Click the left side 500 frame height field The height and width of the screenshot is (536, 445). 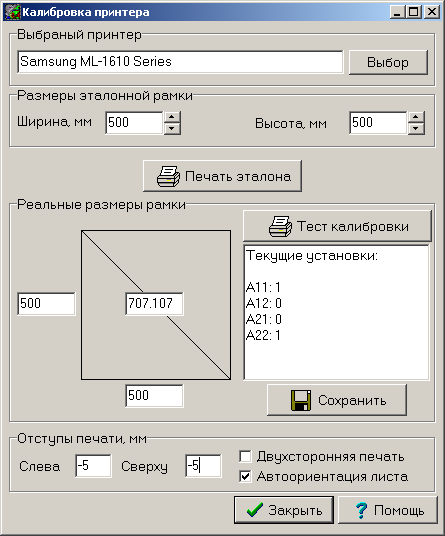tap(46, 304)
